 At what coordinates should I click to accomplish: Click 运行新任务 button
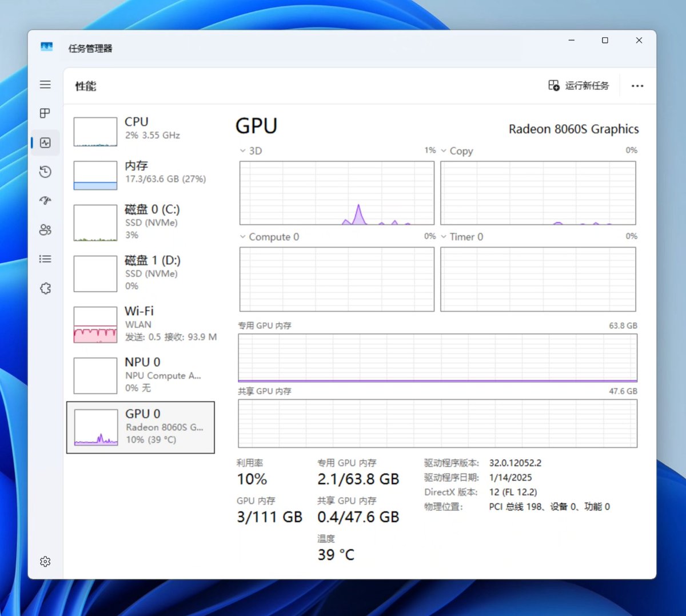[579, 85]
